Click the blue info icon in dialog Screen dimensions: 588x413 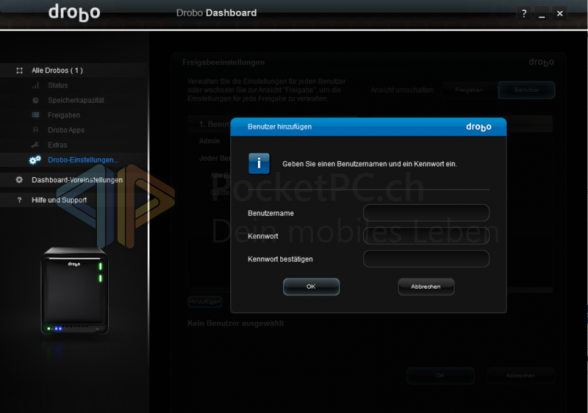pos(259,163)
